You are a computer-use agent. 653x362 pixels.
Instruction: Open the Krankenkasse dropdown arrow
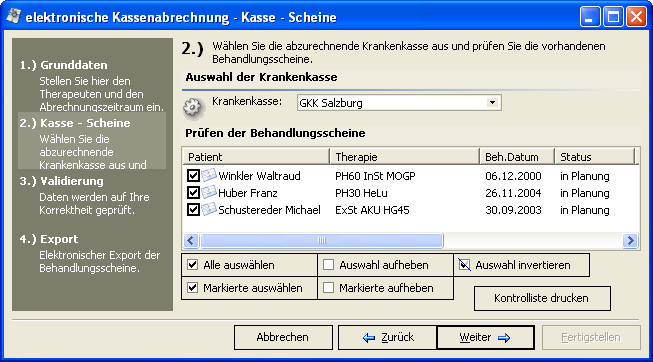click(492, 102)
